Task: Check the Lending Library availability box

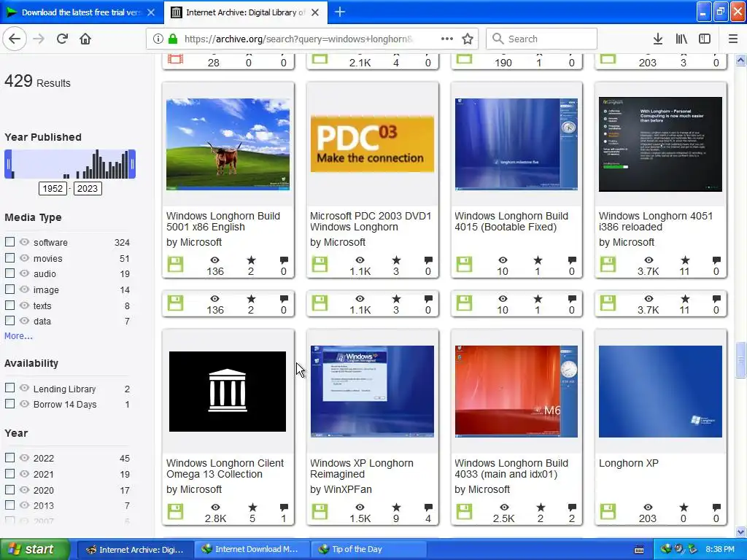Action: coord(9,388)
